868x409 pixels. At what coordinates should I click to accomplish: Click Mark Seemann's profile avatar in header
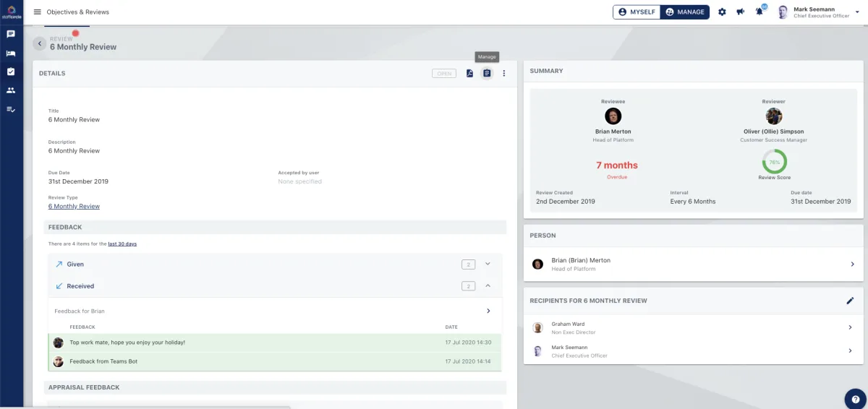(782, 12)
